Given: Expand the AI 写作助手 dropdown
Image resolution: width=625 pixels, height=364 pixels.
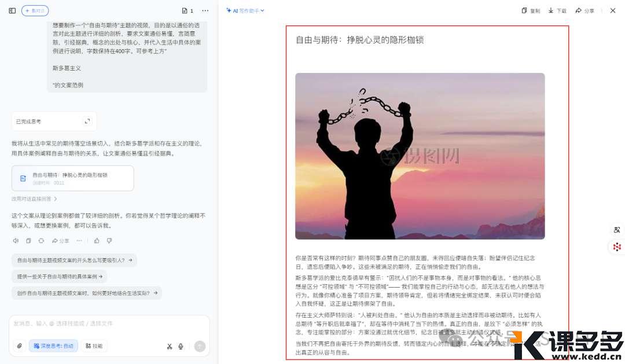Looking at the screenshot, I should tap(245, 11).
